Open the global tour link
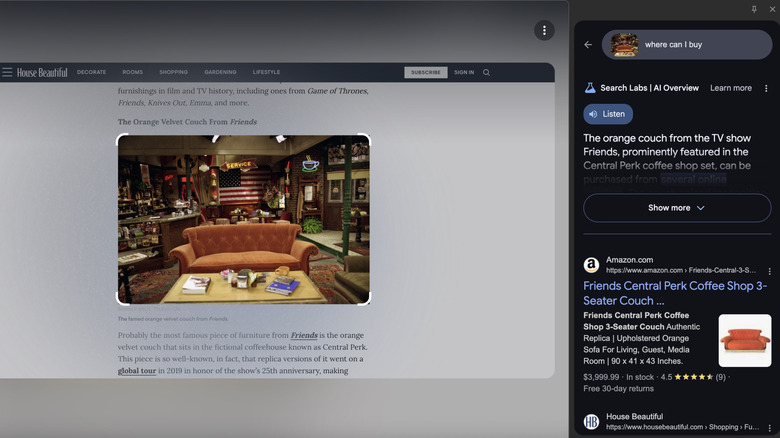This screenshot has height=438, width=780. [137, 370]
